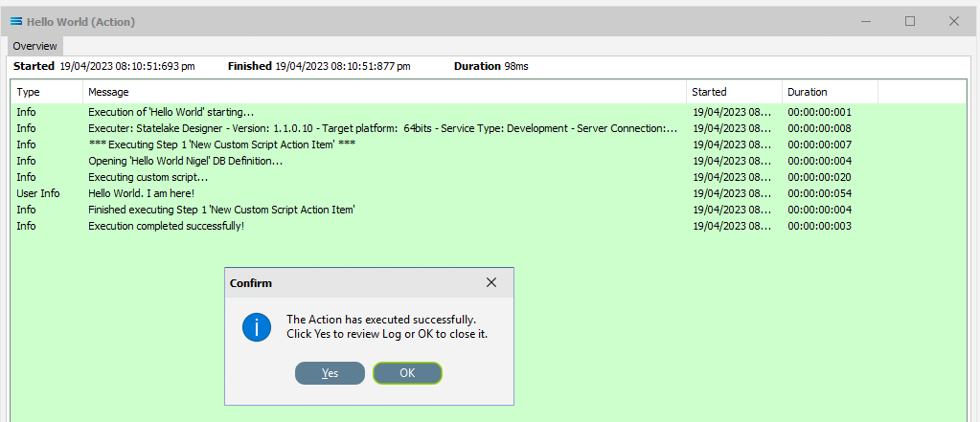980x422 pixels.
Task: Click the Hello World window app icon
Action: coord(17,22)
